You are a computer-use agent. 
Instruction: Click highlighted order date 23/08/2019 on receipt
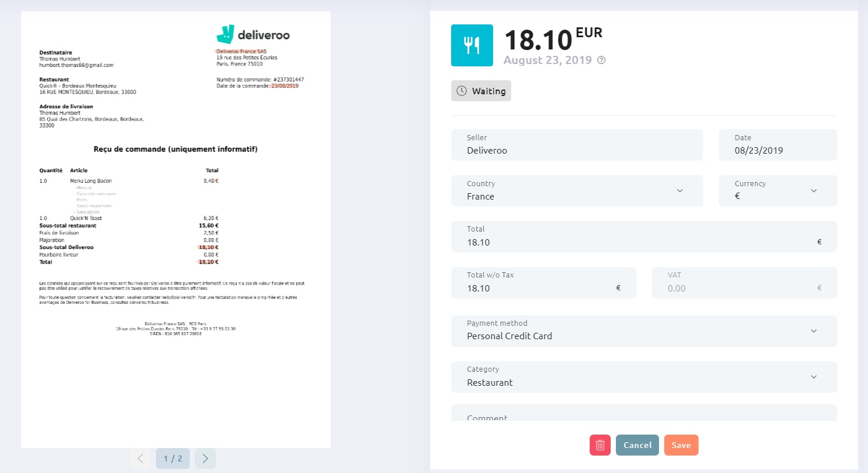pyautogui.click(x=285, y=86)
